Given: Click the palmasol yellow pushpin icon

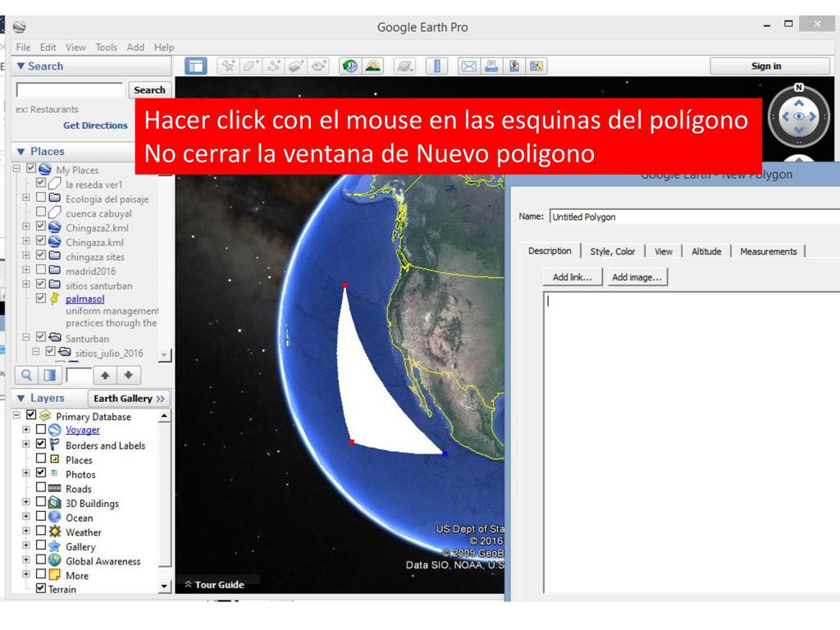Looking at the screenshot, I should (55, 299).
